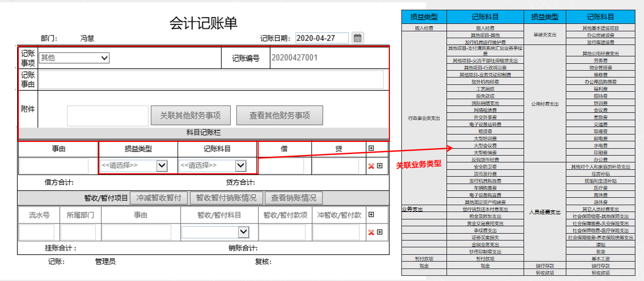The image size is (644, 281).
Task: Select the 其他项目-其他 subject cell
Action: point(485,35)
